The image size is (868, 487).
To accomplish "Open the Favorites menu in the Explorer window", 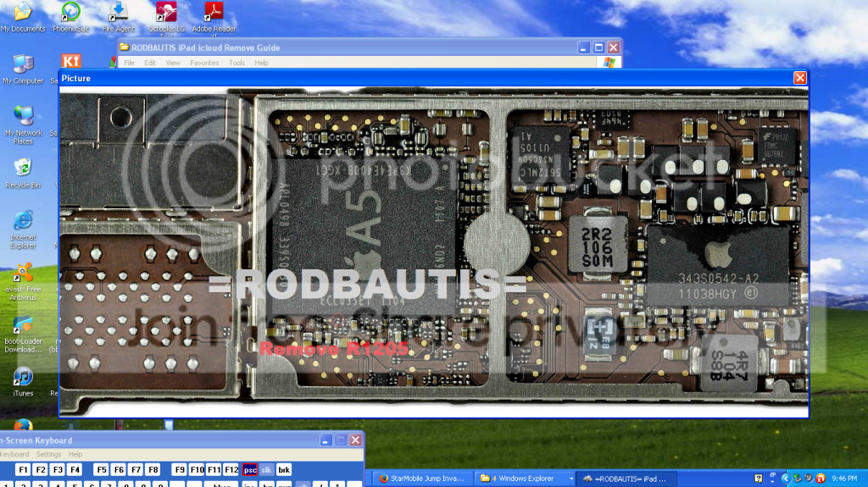I will click(203, 63).
